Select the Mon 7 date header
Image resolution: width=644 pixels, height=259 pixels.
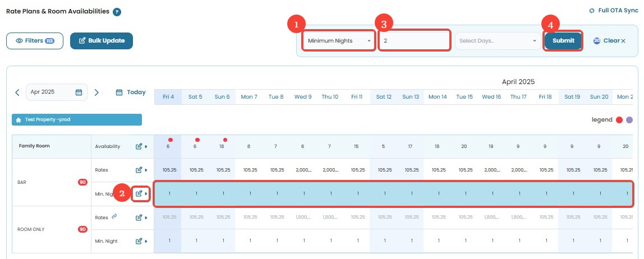tap(249, 97)
